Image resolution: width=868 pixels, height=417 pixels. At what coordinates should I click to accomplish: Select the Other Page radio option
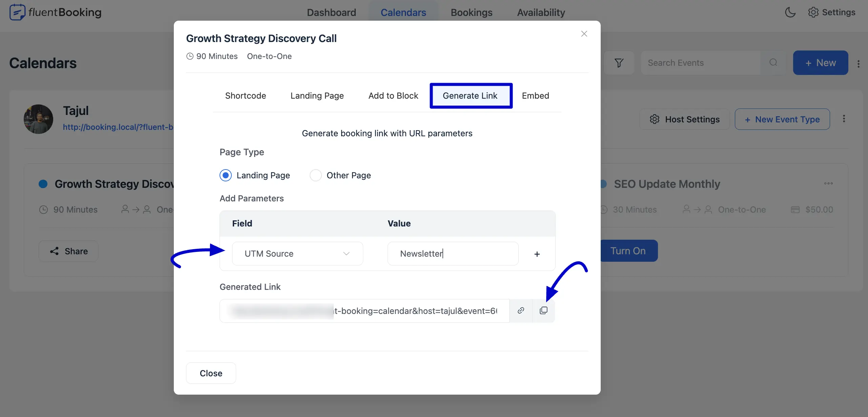coord(340,175)
